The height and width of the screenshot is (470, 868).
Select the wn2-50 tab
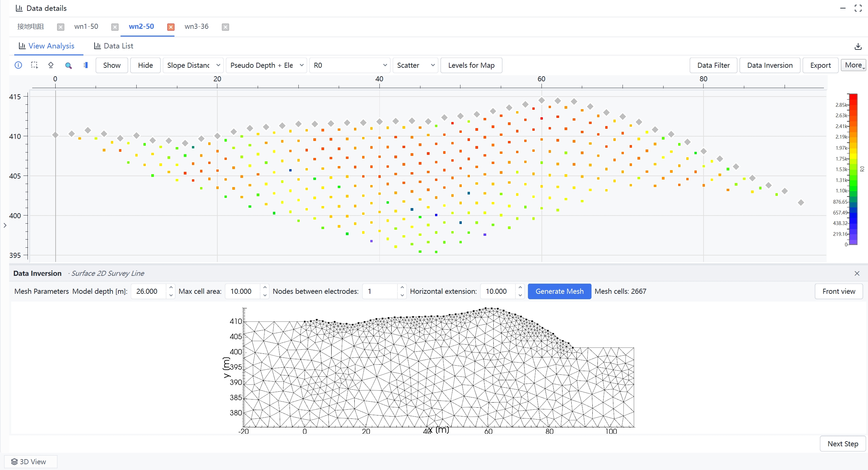tap(141, 26)
